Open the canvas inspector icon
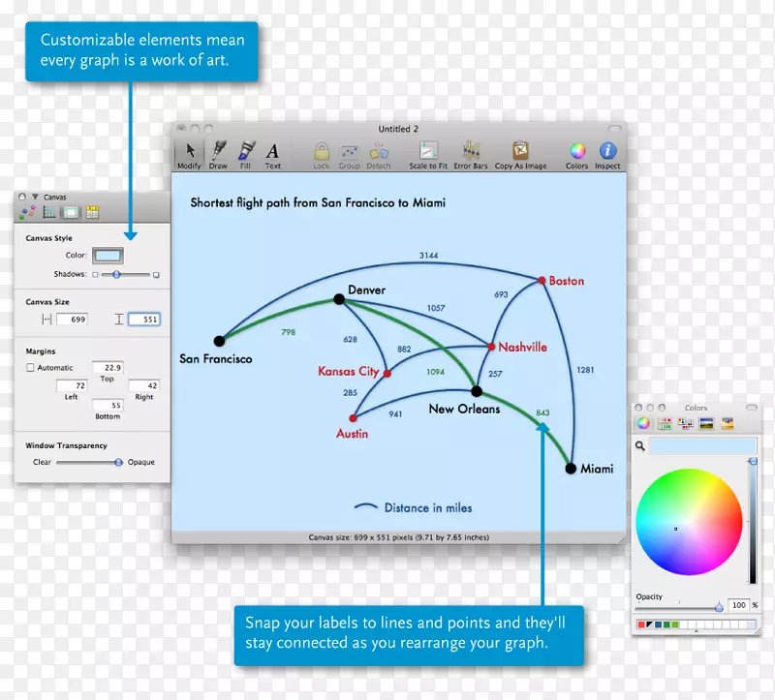The image size is (775, 700). (x=70, y=212)
